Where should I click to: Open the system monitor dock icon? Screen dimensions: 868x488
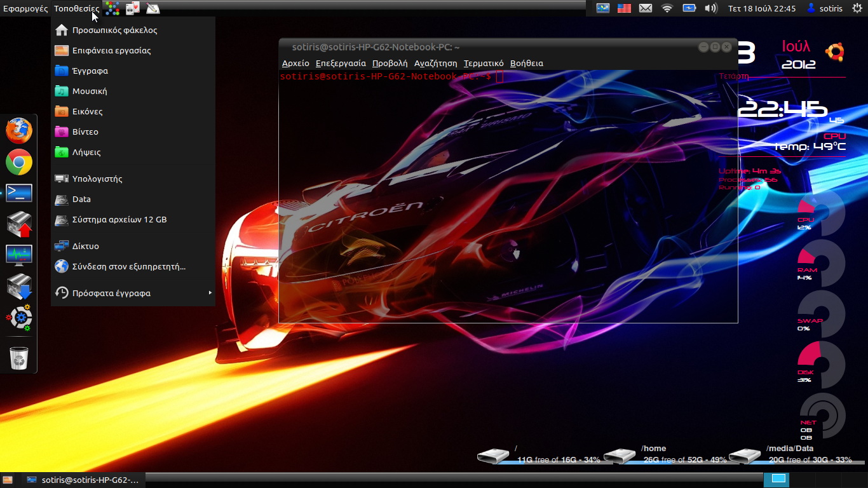tap(19, 255)
